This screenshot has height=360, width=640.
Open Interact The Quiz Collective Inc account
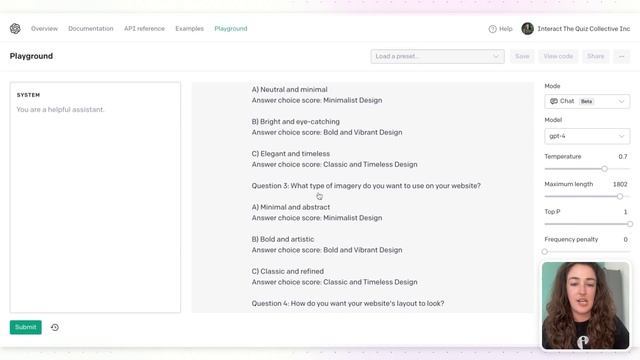583,29
